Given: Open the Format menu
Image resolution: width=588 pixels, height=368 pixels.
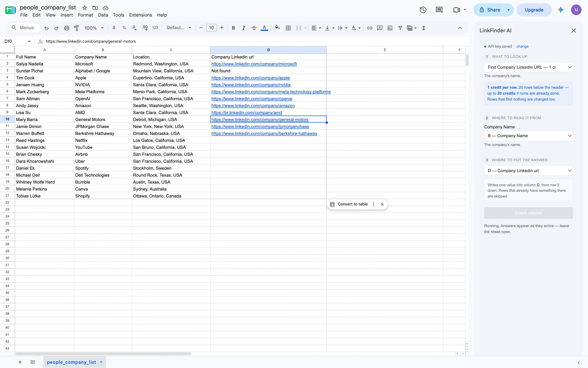Looking at the screenshot, I should (85, 15).
